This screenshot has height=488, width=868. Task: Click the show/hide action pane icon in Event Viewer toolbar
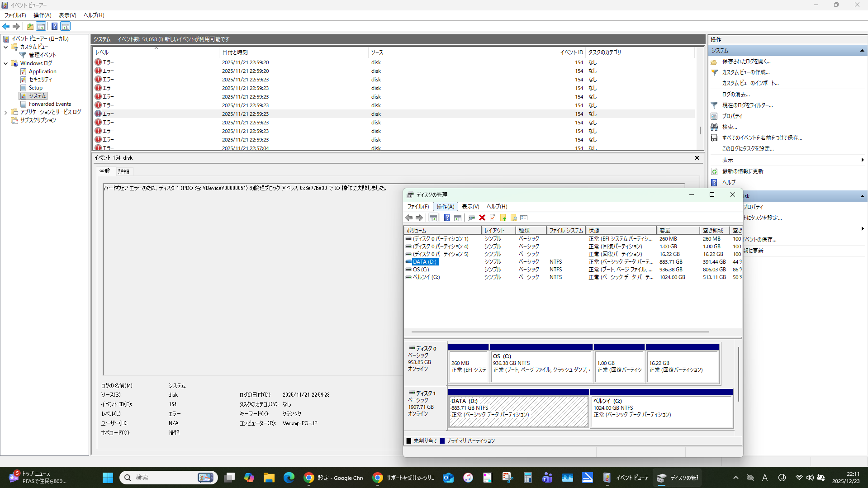[x=66, y=26]
